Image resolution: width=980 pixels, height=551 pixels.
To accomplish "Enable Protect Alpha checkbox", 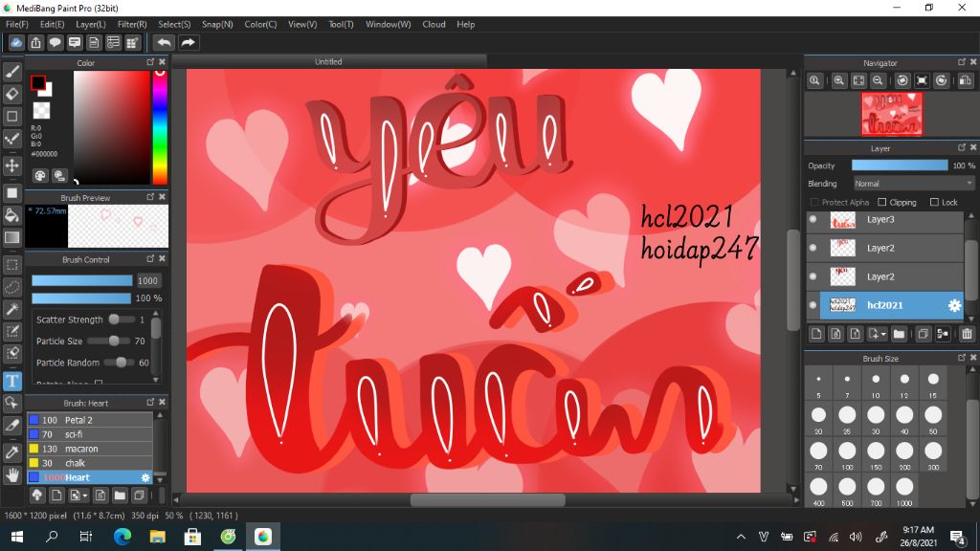I will pos(814,202).
